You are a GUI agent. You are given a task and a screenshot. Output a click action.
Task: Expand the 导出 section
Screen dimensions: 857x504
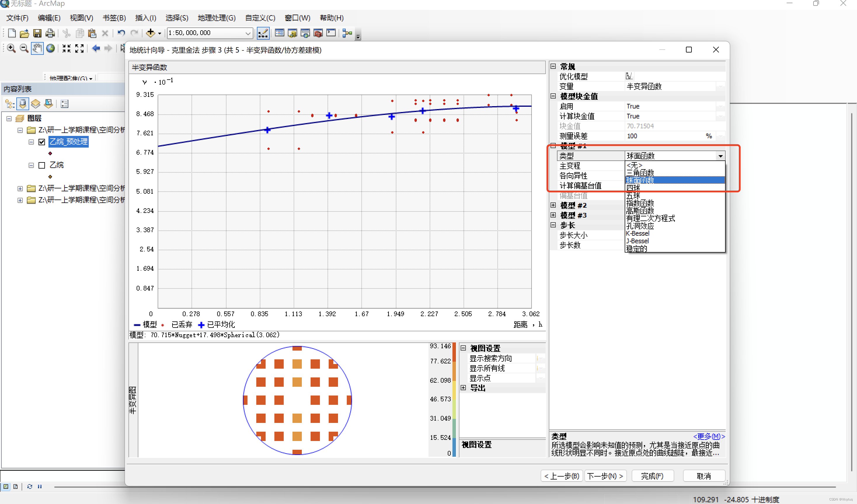tap(463, 388)
